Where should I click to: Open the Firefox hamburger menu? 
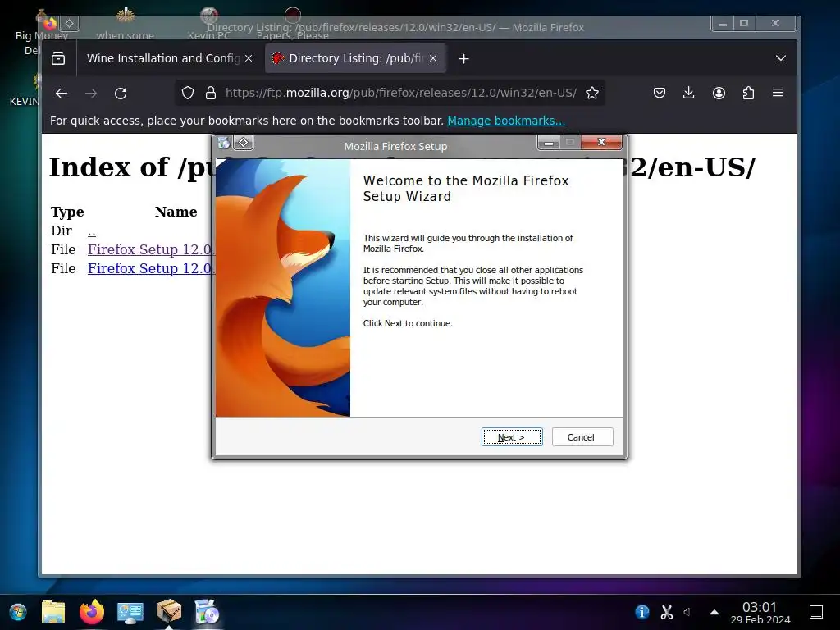point(778,94)
